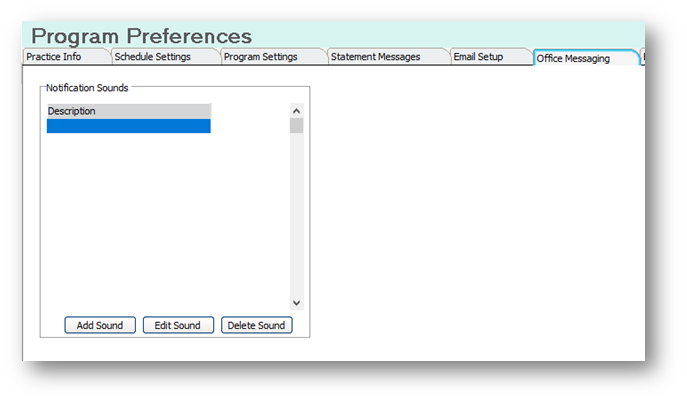
Task: Click the scroll down arrow in sounds list
Action: pyautogui.click(x=296, y=302)
